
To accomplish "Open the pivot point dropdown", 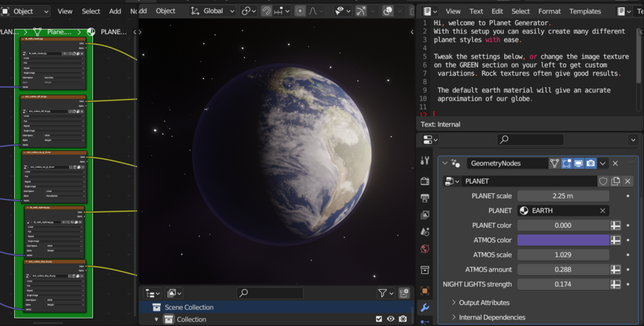I will point(249,11).
